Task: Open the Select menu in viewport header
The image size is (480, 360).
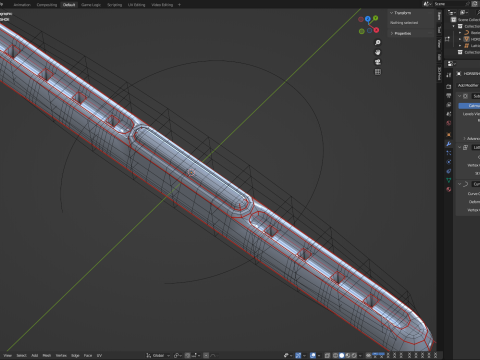Action: 21,355
